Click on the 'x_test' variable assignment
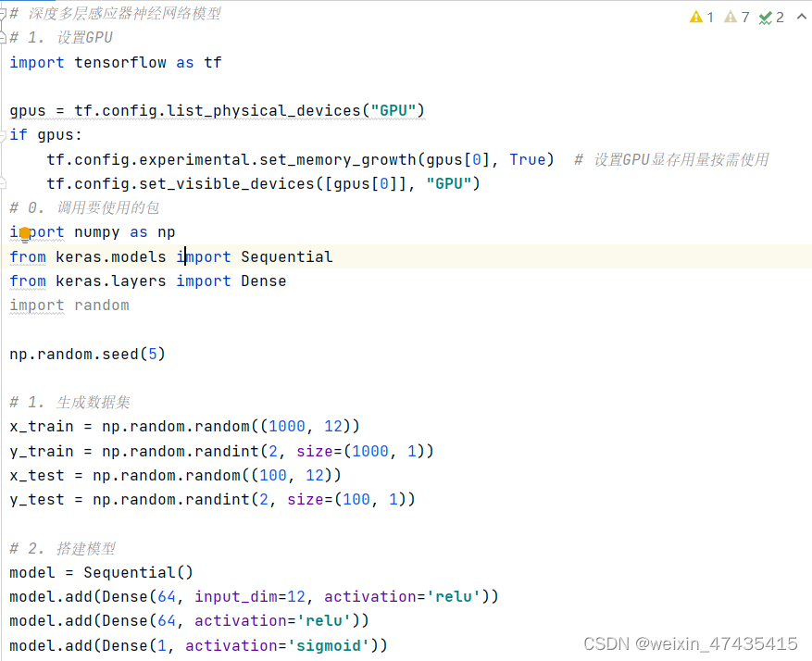The width and height of the screenshot is (812, 661). point(37,475)
